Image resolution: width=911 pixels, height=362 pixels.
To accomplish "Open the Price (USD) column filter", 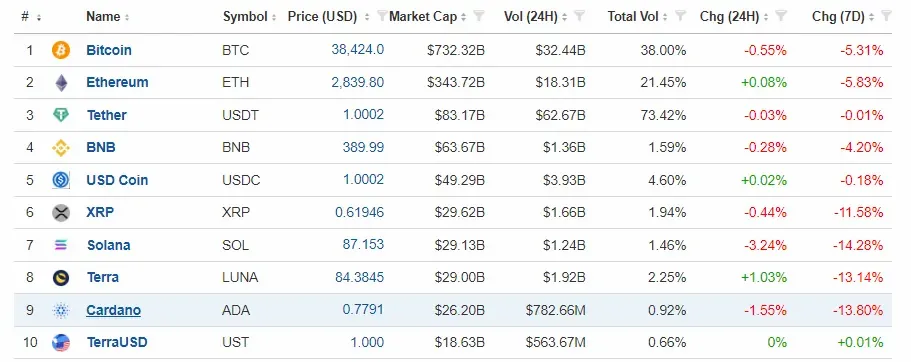I will (x=381, y=16).
